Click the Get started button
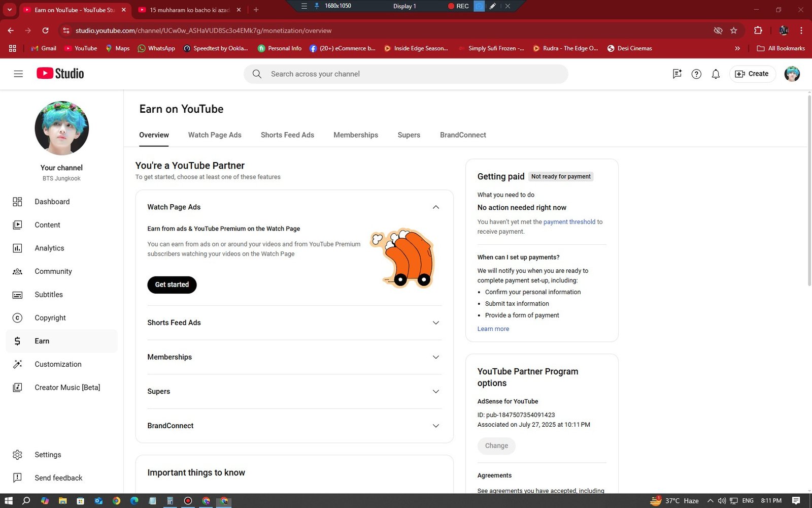The height and width of the screenshot is (508, 812). 172,284
